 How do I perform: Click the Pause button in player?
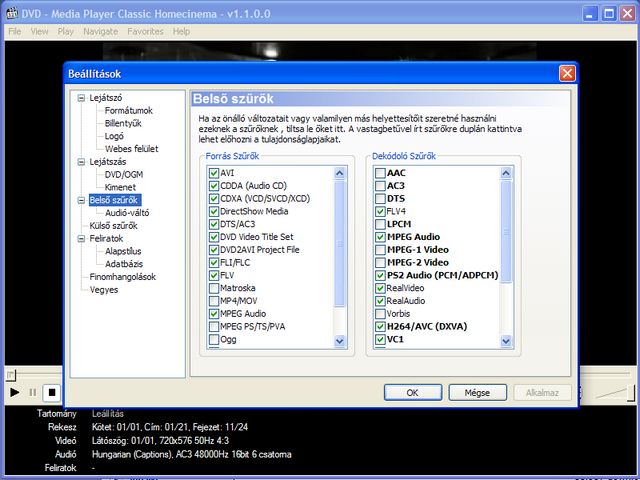click(33, 393)
